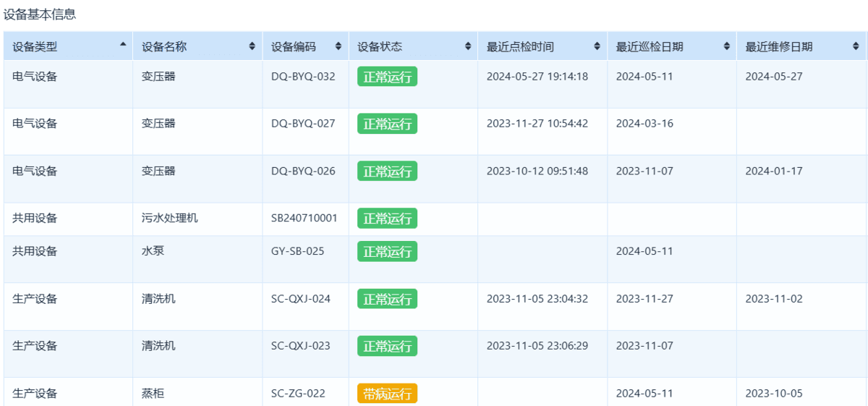Click inspection time 2023-10-12 09:51:48
This screenshot has width=868, height=406.
tap(537, 171)
